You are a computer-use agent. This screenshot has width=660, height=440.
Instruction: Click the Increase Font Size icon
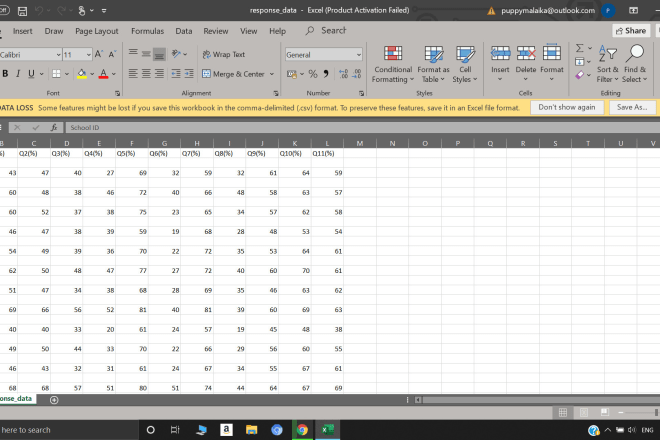98,54
